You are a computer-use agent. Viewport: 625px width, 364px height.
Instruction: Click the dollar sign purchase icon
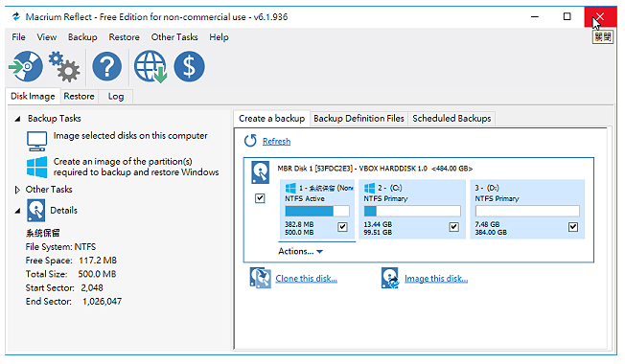[190, 66]
